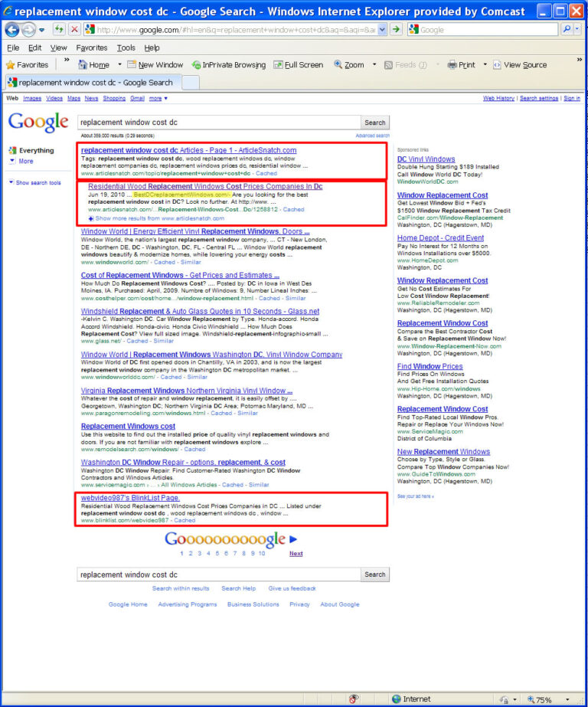Click the View Source toolbar icon
Image resolution: width=588 pixels, height=707 pixels.
[497, 65]
